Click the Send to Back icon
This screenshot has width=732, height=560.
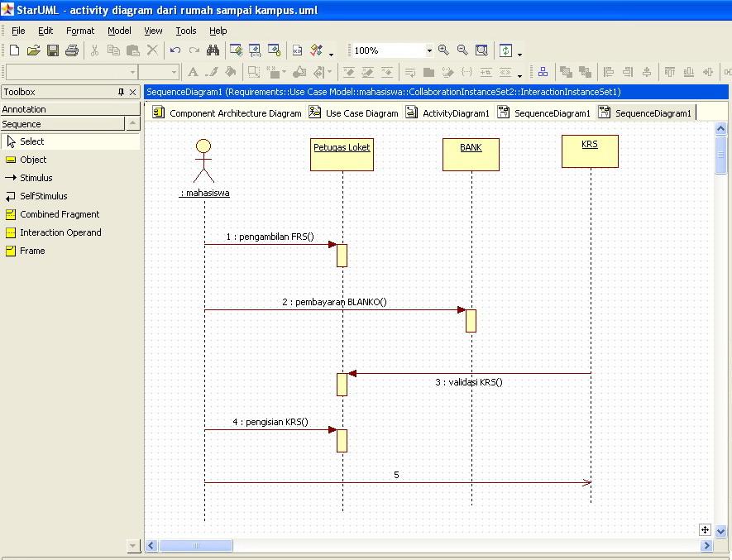point(585,72)
